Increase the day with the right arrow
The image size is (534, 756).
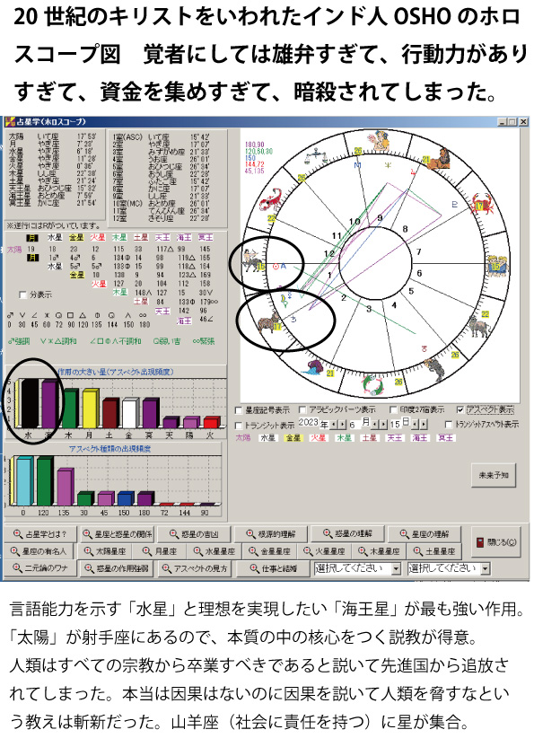click(424, 425)
